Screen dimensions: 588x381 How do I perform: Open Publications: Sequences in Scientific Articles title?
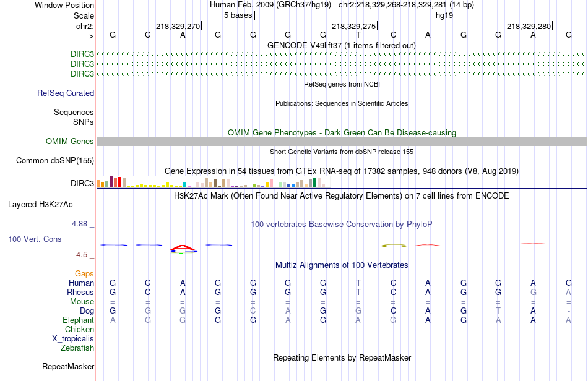point(342,103)
